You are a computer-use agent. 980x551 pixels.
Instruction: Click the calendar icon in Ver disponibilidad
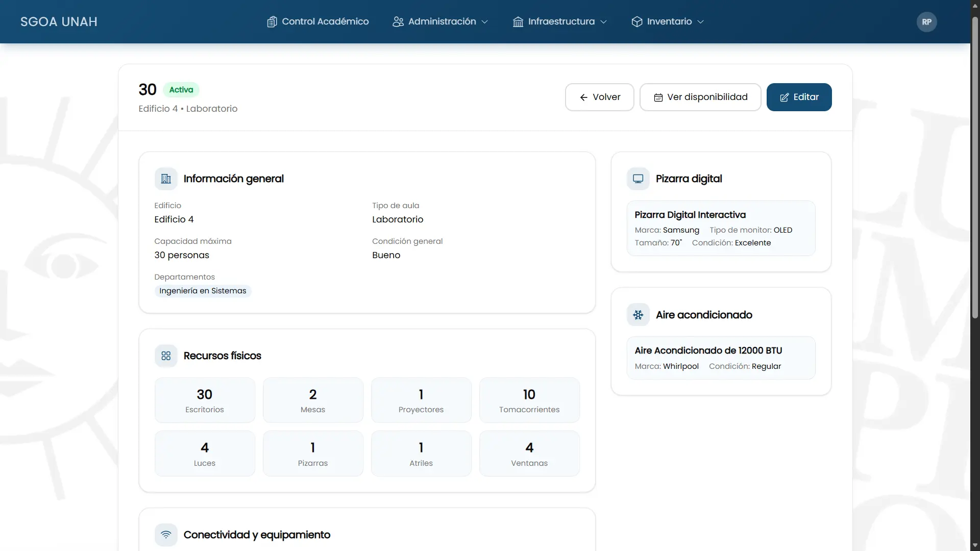658,97
